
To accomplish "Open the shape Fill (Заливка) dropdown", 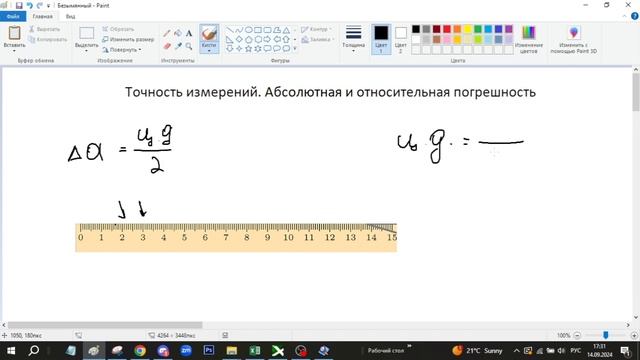I will click(333, 40).
